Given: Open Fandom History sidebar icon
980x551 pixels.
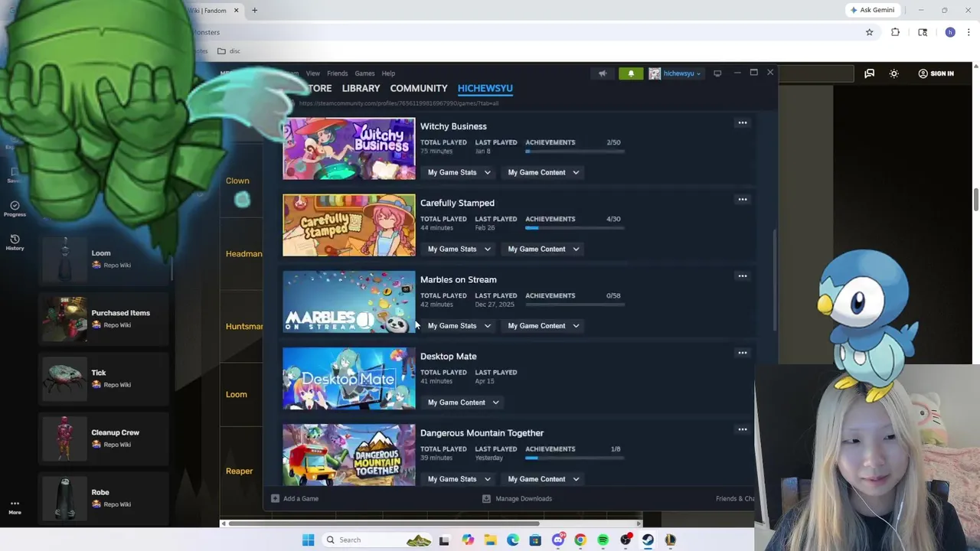Looking at the screenshot, I should coord(15,242).
